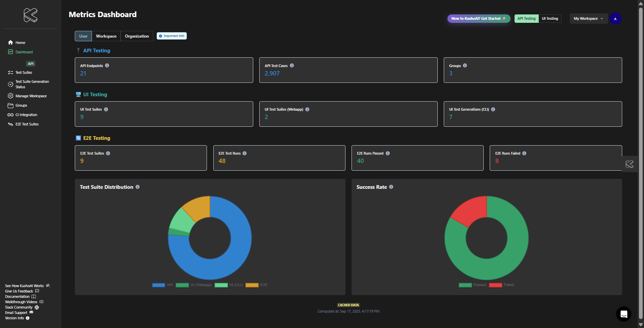Click the info icon next to UI Test Generations (CLI)
The width and height of the screenshot is (644, 328).
493,109
